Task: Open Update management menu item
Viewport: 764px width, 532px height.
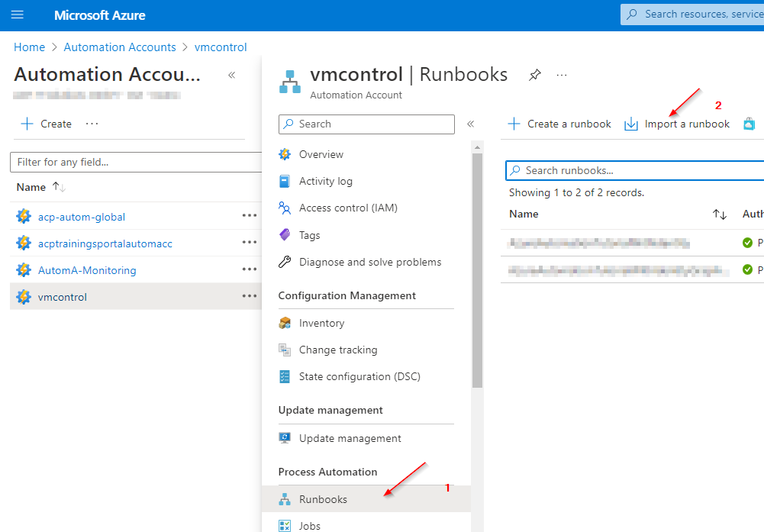Action: (350, 438)
